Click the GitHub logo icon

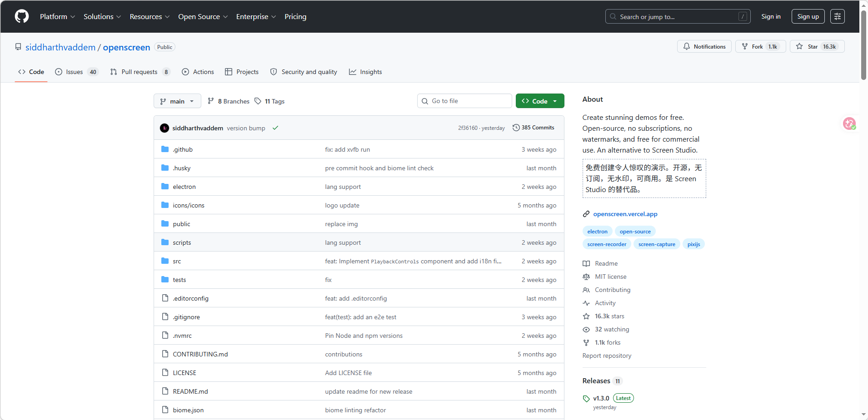(22, 16)
